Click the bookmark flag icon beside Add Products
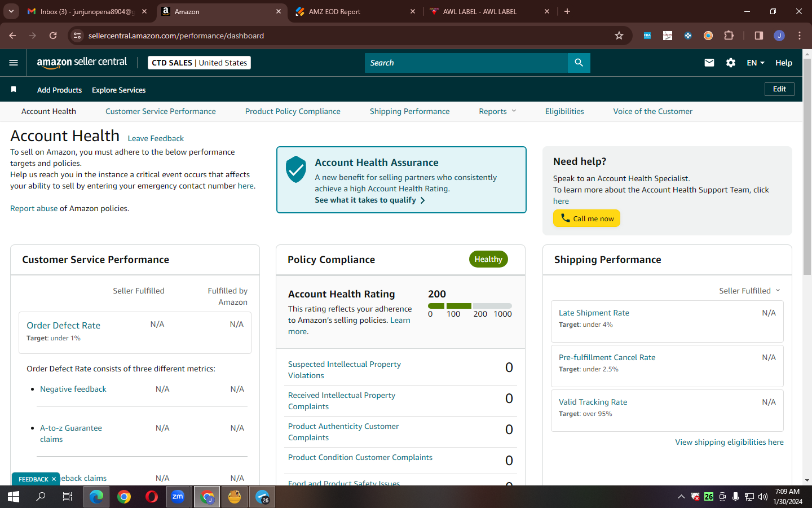Screen dimensions: 812x508 click(14, 89)
